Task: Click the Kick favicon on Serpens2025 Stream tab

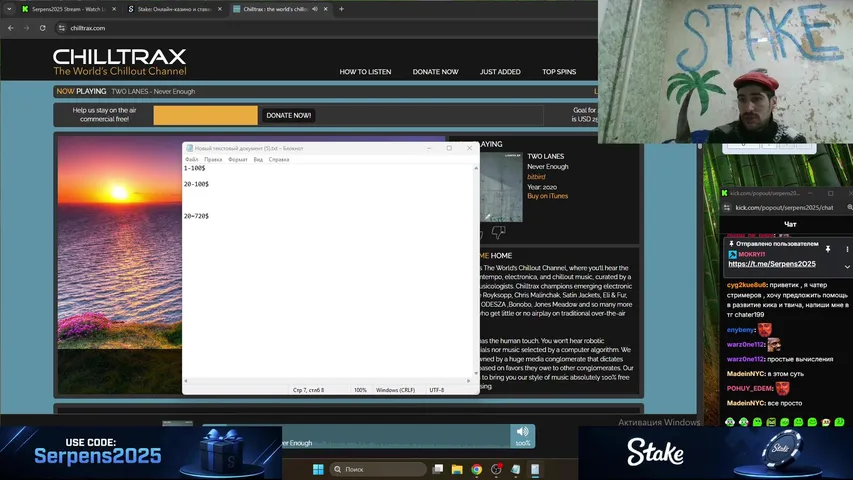Action: [x=25, y=9]
